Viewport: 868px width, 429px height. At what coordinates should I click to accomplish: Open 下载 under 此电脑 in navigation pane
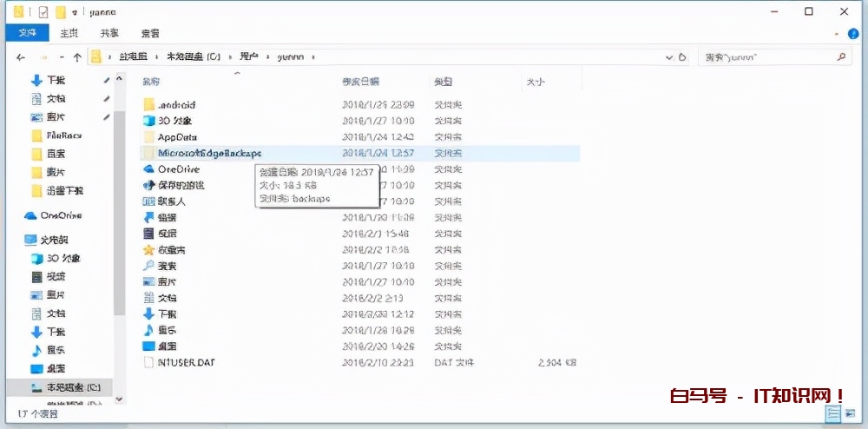coord(48,332)
